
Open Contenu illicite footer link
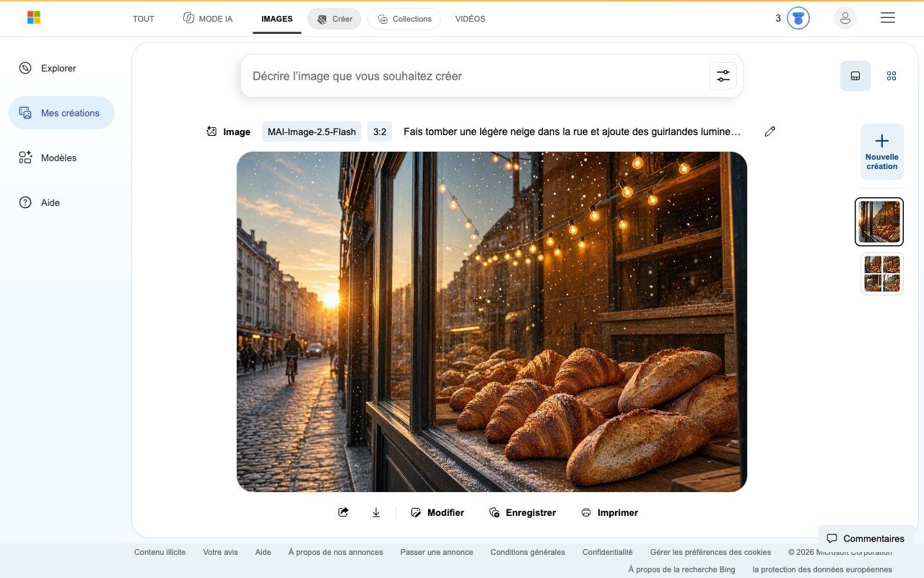click(160, 552)
